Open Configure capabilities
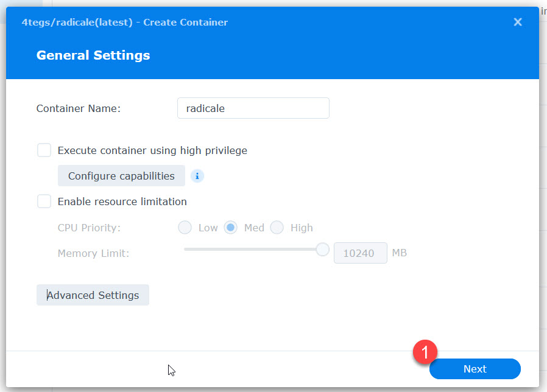 pos(121,176)
